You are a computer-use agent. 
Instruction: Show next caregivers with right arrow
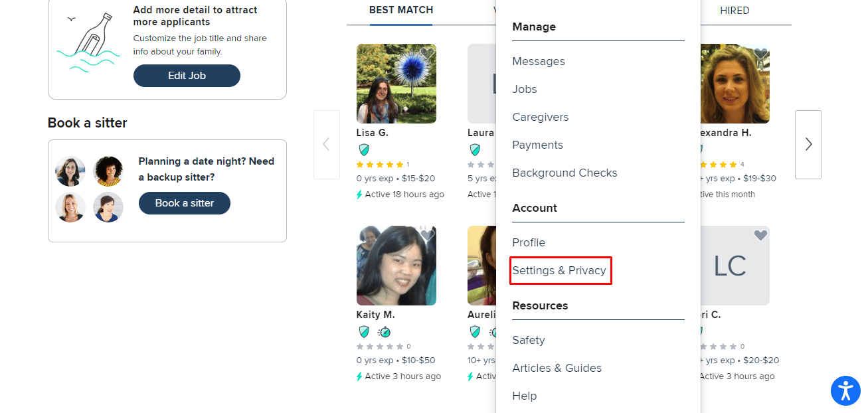tap(808, 145)
